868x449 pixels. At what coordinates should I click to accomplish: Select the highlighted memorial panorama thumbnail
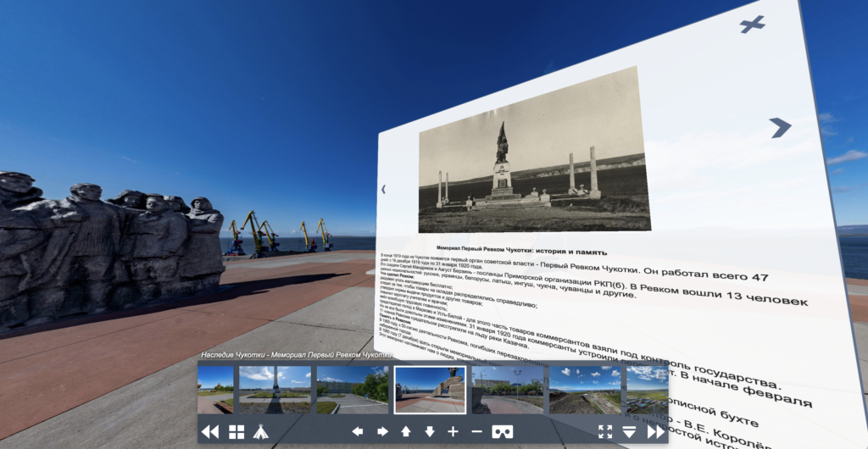pyautogui.click(x=430, y=390)
